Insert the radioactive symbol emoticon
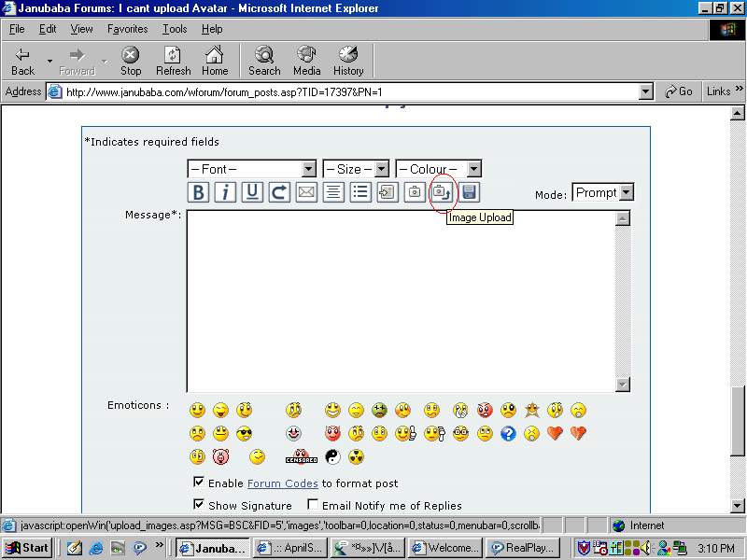The image size is (747, 560). point(356,457)
